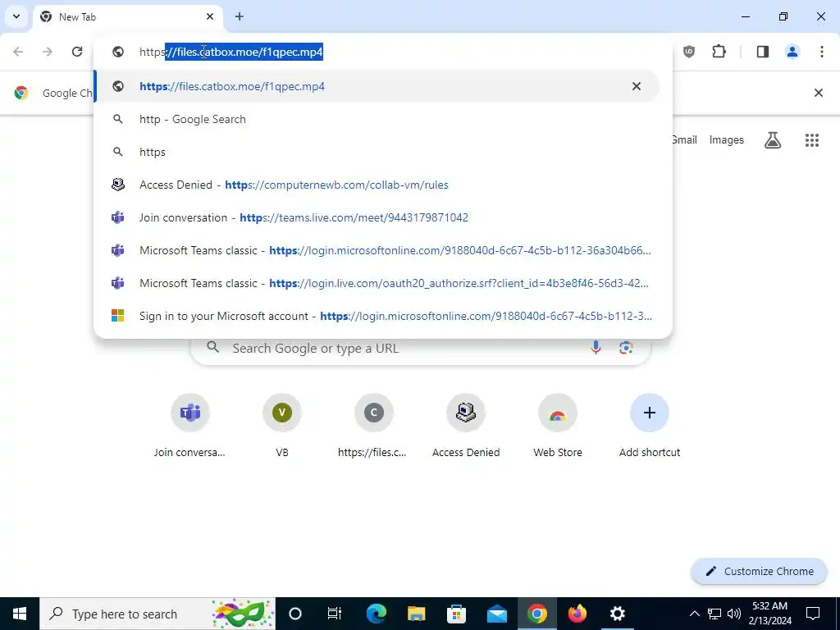Open the uBlock Origin extension icon
The width and height of the screenshot is (840, 630).
(689, 52)
